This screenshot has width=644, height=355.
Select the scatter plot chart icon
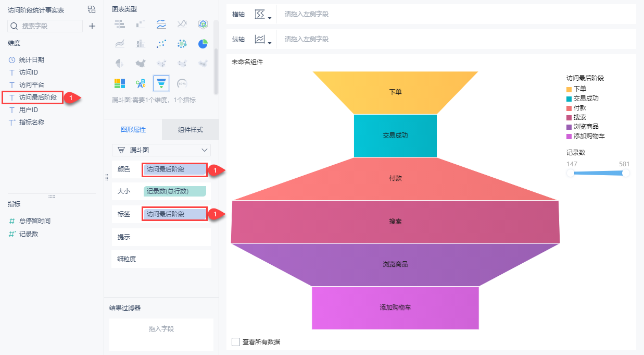click(161, 44)
